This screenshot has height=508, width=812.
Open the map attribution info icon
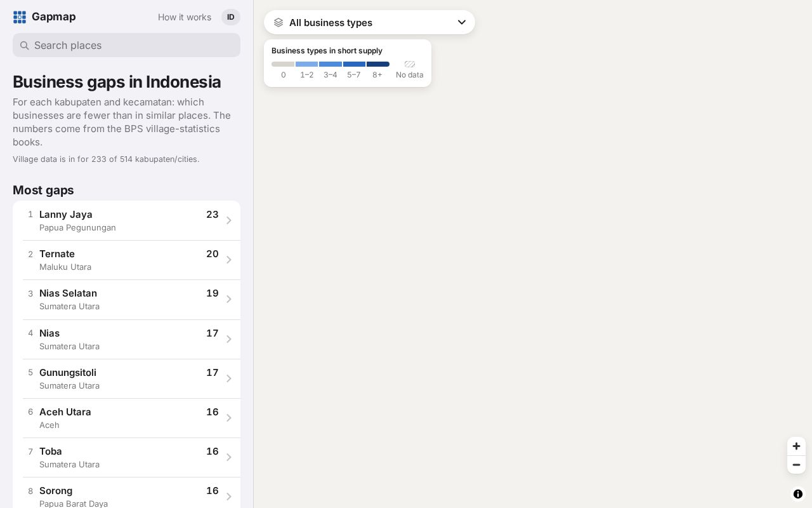[x=798, y=494]
